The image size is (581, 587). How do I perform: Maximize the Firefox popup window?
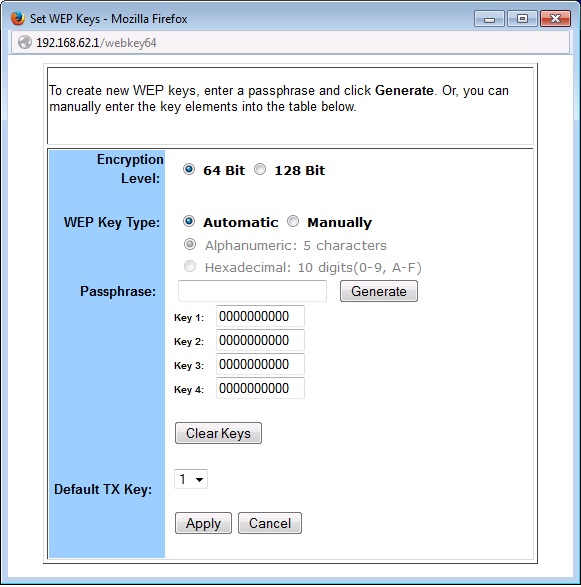coord(522,19)
